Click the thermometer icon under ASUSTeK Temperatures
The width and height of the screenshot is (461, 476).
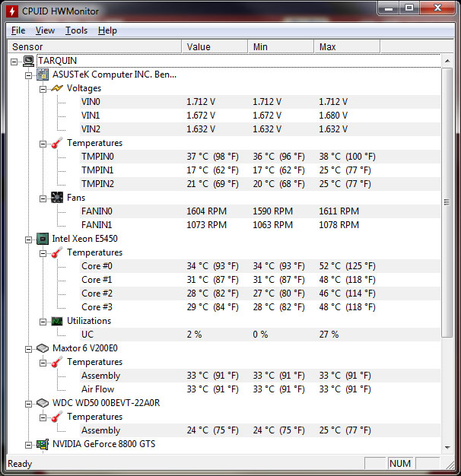[57, 143]
